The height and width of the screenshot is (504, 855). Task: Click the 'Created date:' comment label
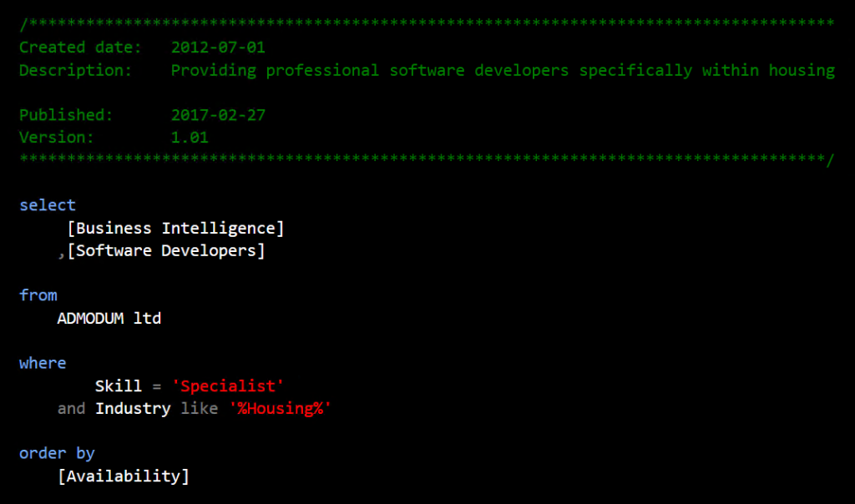click(x=80, y=48)
